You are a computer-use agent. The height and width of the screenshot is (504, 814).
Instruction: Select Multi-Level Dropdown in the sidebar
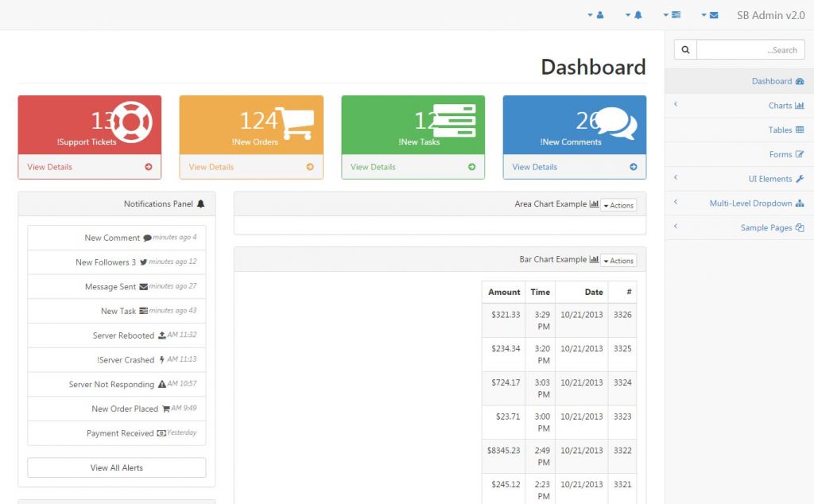point(739,203)
